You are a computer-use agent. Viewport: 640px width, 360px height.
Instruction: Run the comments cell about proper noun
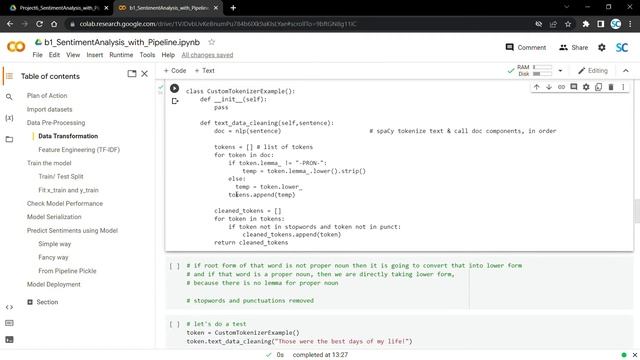[x=174, y=266]
